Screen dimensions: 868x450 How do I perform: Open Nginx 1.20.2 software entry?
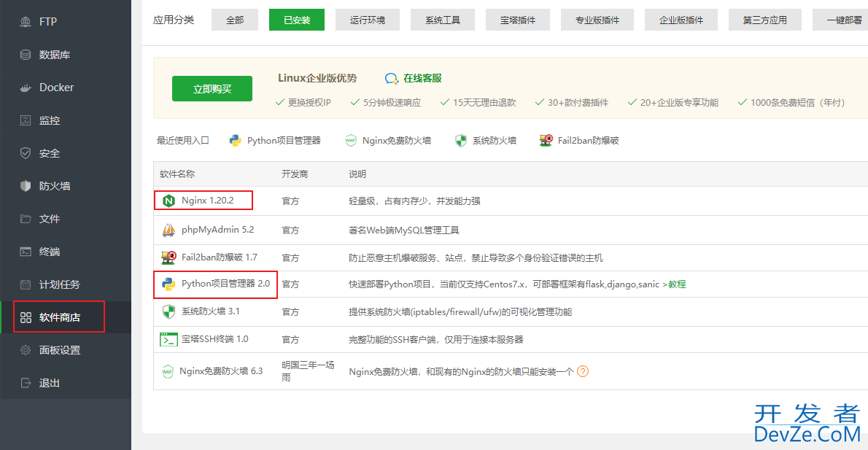208,201
